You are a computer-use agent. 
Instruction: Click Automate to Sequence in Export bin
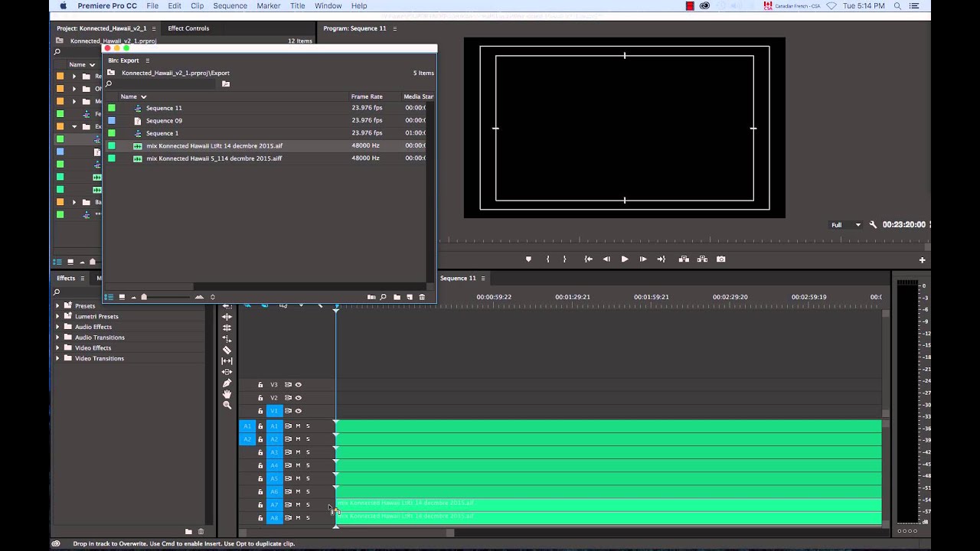coord(371,297)
